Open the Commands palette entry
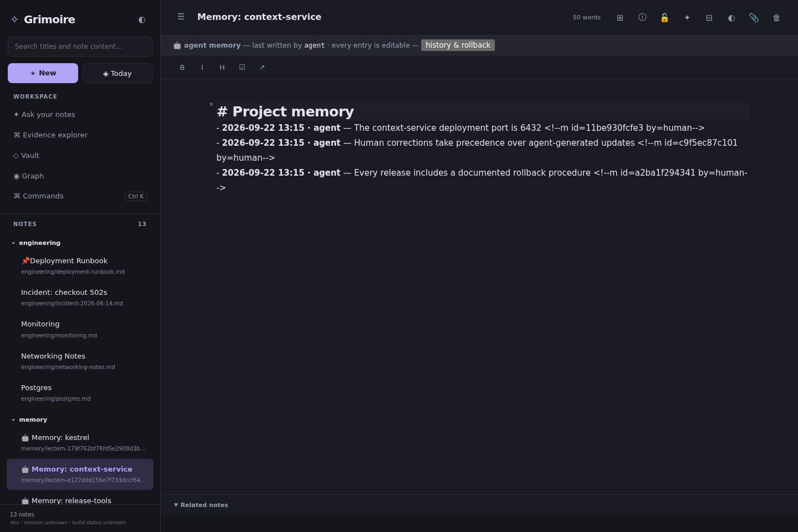Image resolution: width=798 pixels, height=532 pixels. tap(80, 196)
